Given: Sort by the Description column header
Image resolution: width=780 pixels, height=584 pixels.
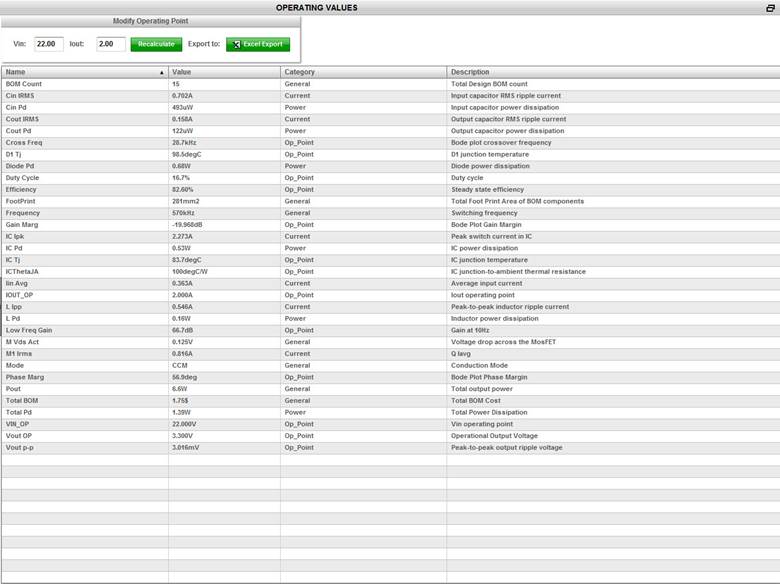Looking at the screenshot, I should point(612,72).
